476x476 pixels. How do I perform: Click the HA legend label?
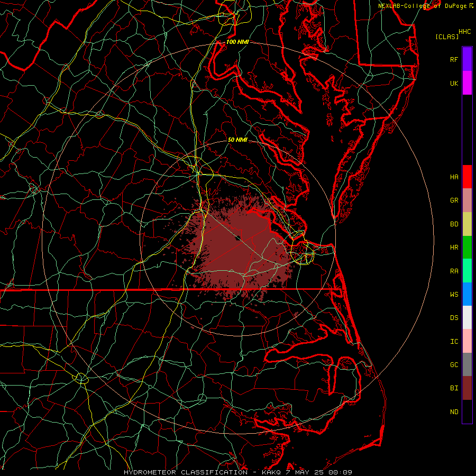click(x=454, y=177)
